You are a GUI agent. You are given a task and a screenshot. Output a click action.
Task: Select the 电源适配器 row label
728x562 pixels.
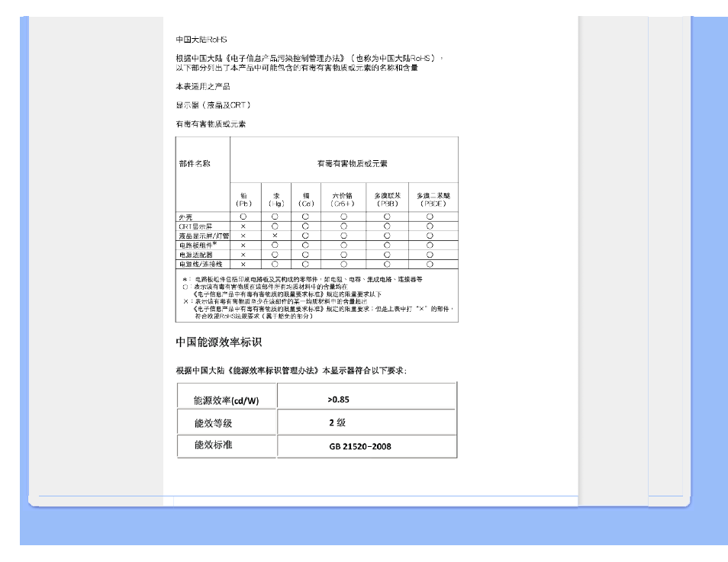coord(195,255)
